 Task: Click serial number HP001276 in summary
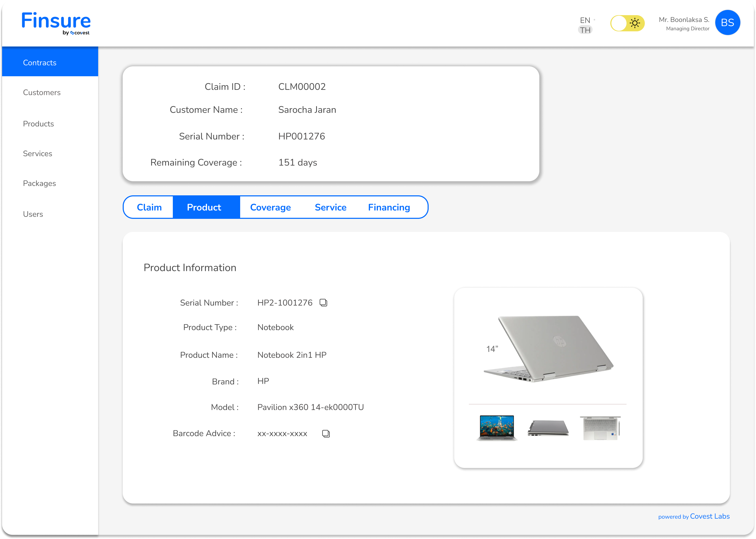(301, 136)
